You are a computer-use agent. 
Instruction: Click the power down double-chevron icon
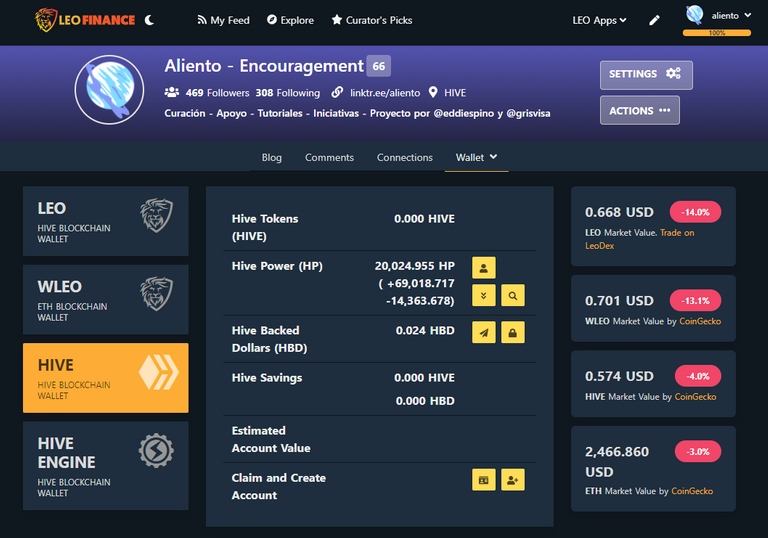484,295
